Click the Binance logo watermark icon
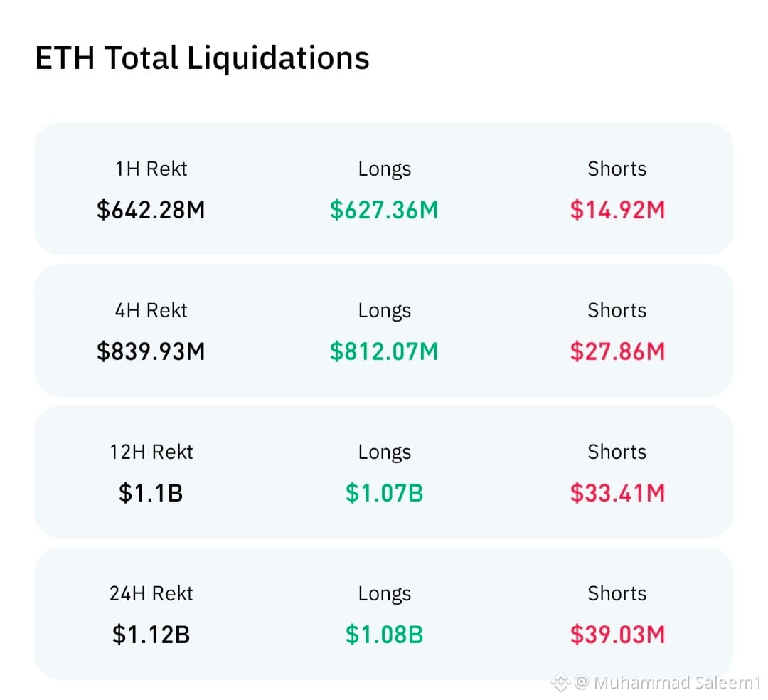 pos(560,682)
